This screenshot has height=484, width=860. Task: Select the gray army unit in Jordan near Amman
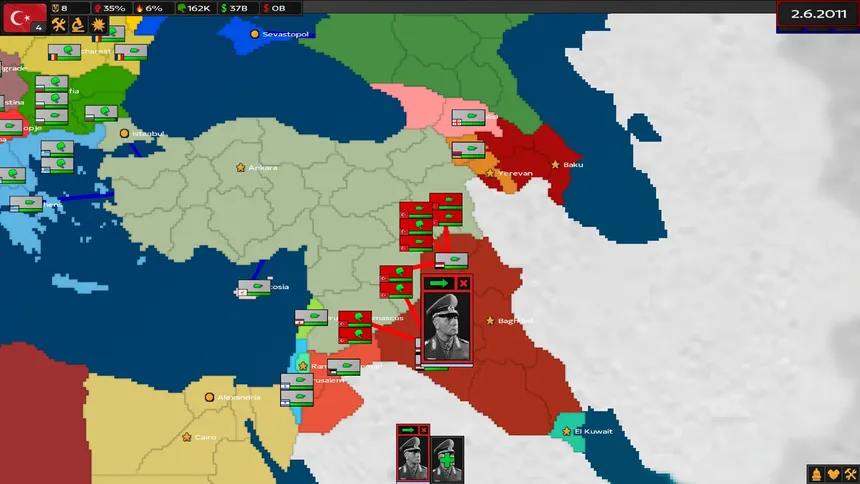pyautogui.click(x=343, y=367)
